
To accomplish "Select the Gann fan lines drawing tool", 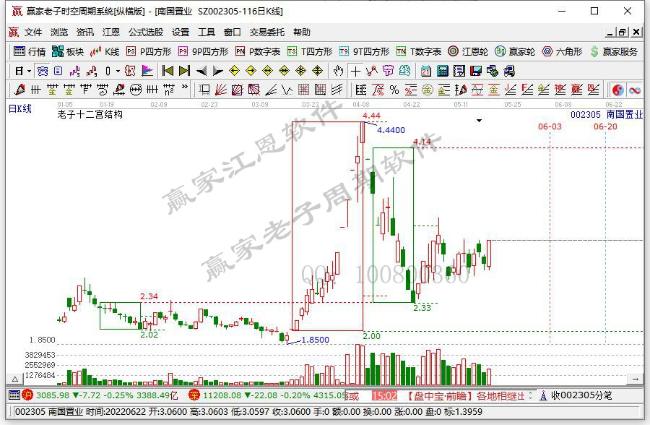I will [x=220, y=90].
